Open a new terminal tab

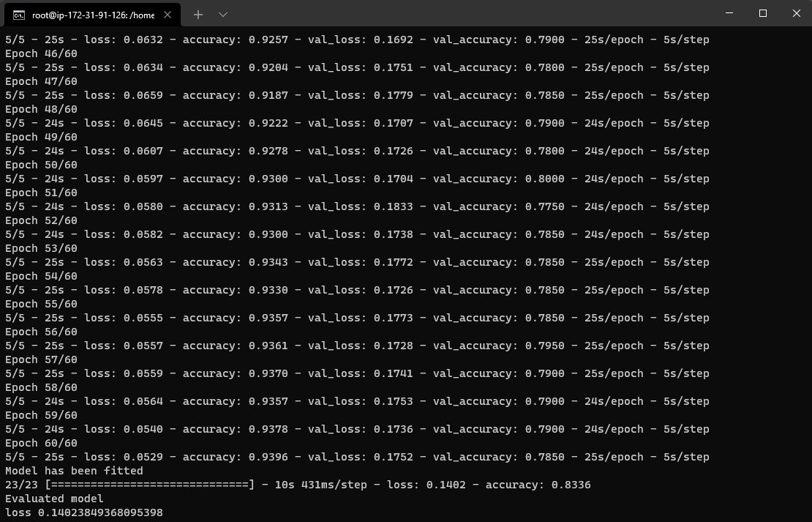coord(198,15)
